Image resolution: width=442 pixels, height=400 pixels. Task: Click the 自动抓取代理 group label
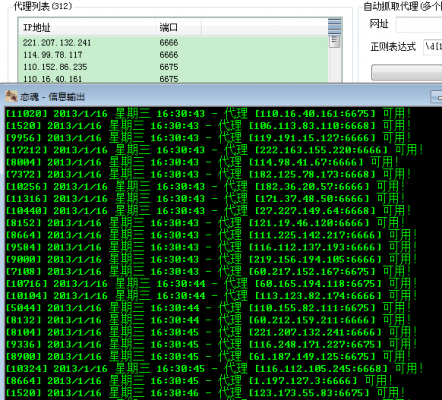point(403,6)
